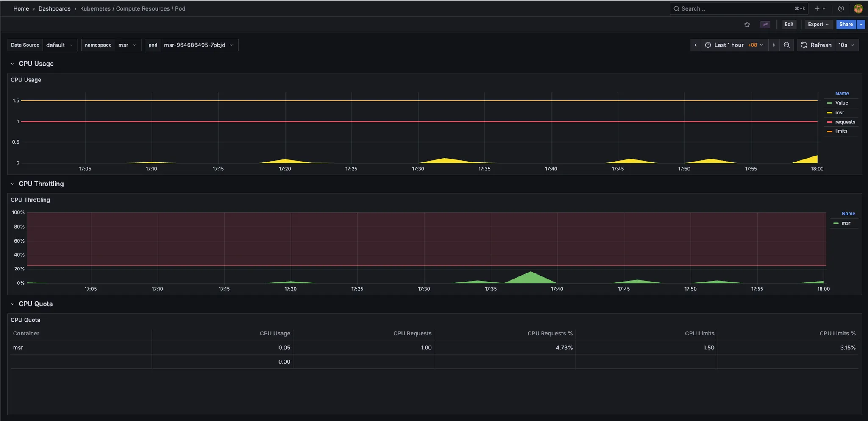Toggle the msr series in CPU Throttling legend
The image size is (868, 421).
click(846, 223)
